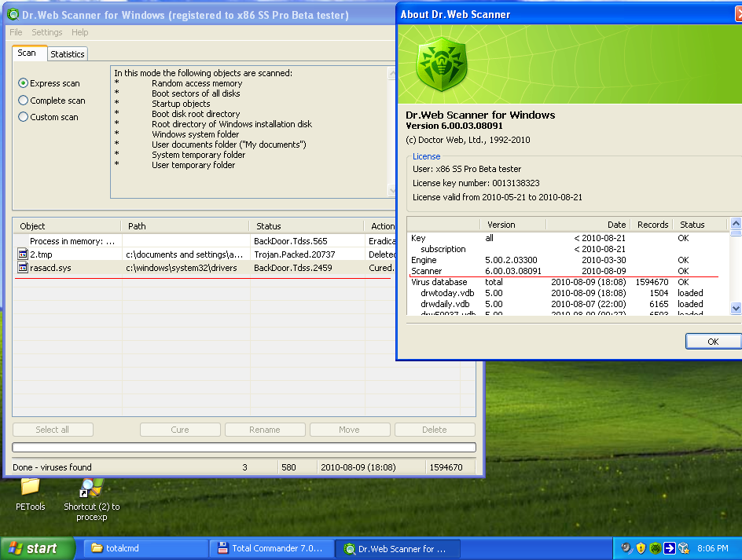Click the Date column header in About dialog

click(x=588, y=225)
